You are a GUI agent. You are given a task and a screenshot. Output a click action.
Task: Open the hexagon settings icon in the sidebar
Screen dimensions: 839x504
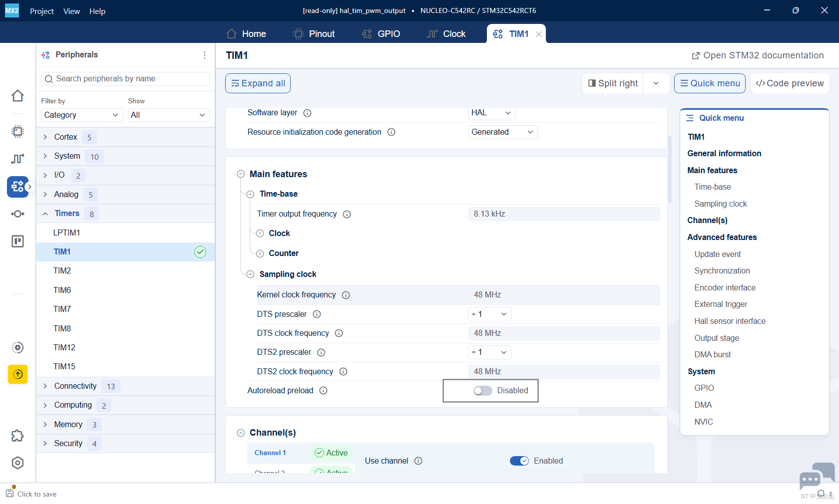(17, 463)
